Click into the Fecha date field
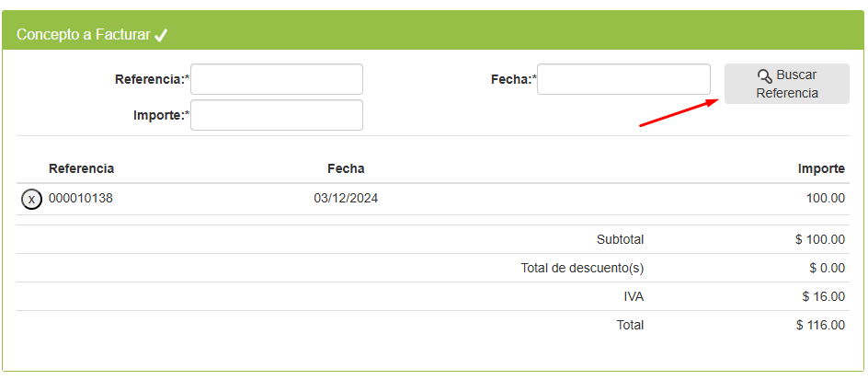Image resolution: width=868 pixels, height=380 pixels. tap(623, 79)
